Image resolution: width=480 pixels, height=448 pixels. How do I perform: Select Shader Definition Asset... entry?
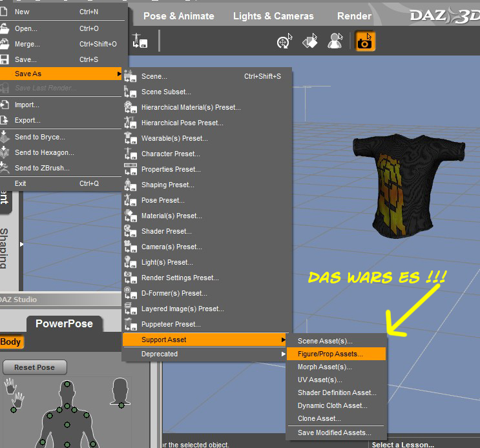coord(336,392)
